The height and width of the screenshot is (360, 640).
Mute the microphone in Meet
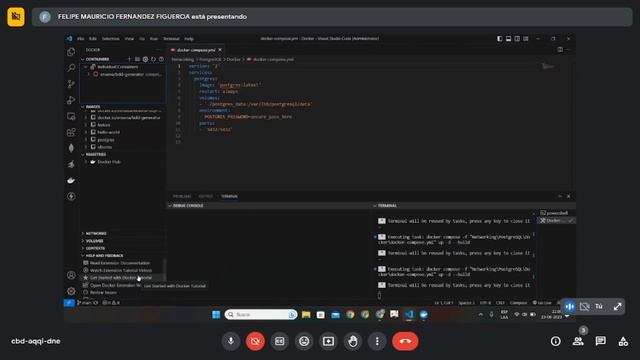231,341
